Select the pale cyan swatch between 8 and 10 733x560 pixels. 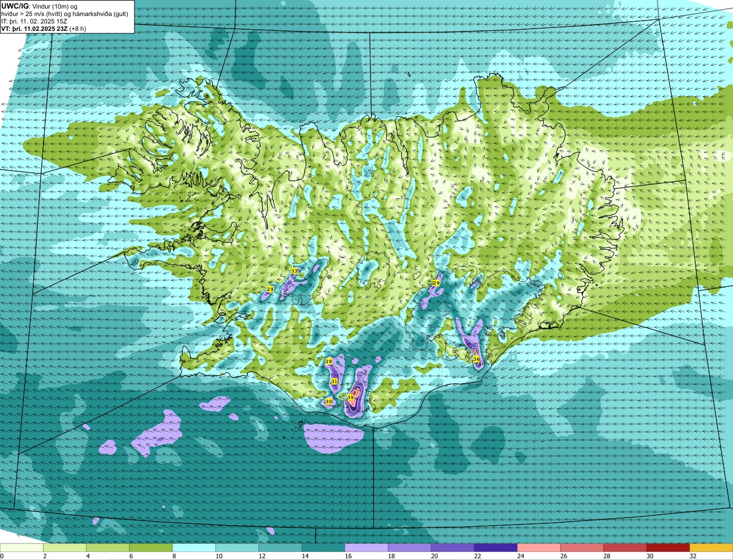tap(194, 547)
